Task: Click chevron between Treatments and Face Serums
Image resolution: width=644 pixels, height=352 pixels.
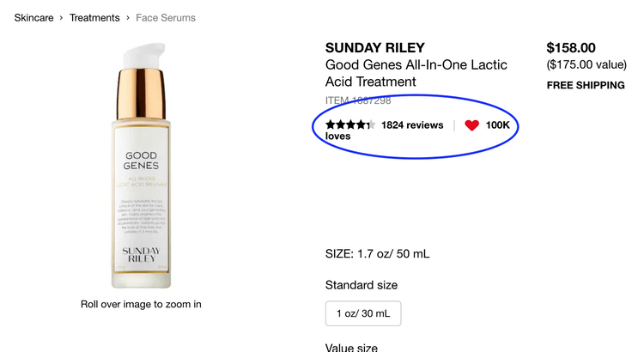Action: [x=127, y=17]
